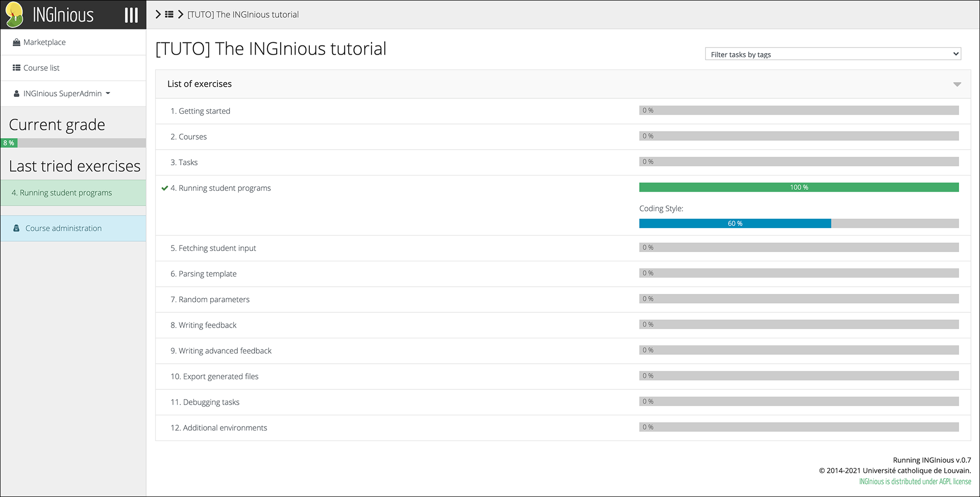
Task: Open the Marketplace menu item
Action: point(73,42)
